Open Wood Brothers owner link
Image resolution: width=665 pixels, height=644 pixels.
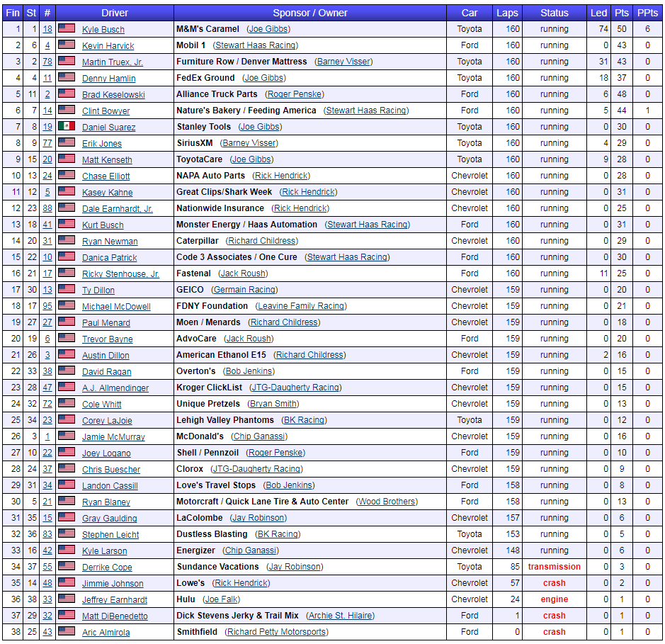(x=387, y=502)
